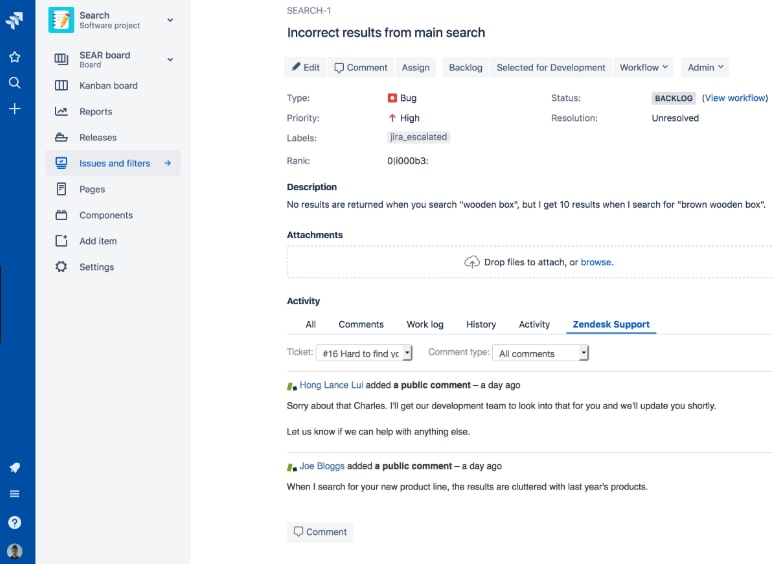This screenshot has width=772, height=564.
Task: Click the View workflow link
Action: [735, 98]
